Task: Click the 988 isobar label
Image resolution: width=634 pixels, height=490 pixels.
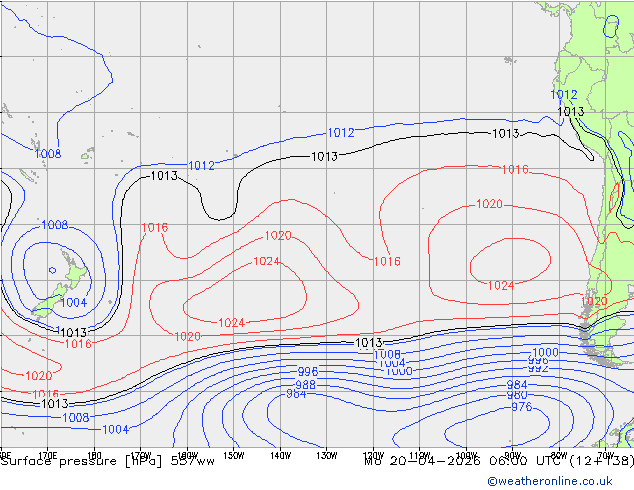Action: [305, 384]
